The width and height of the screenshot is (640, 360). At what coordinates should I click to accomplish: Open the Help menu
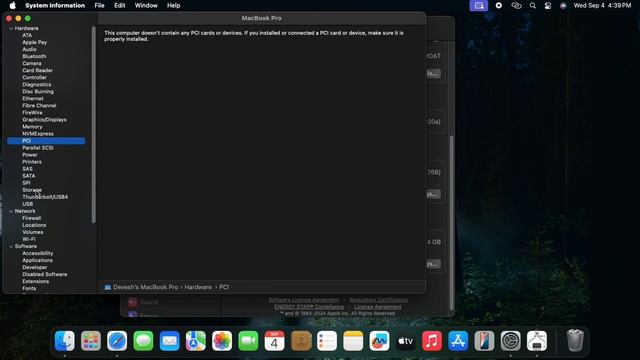pyautogui.click(x=173, y=5)
